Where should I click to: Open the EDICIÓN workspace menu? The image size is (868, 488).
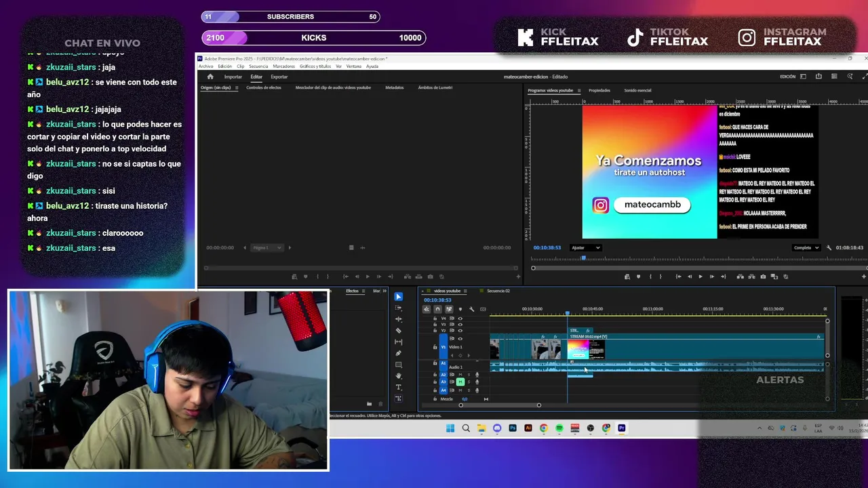point(804,77)
